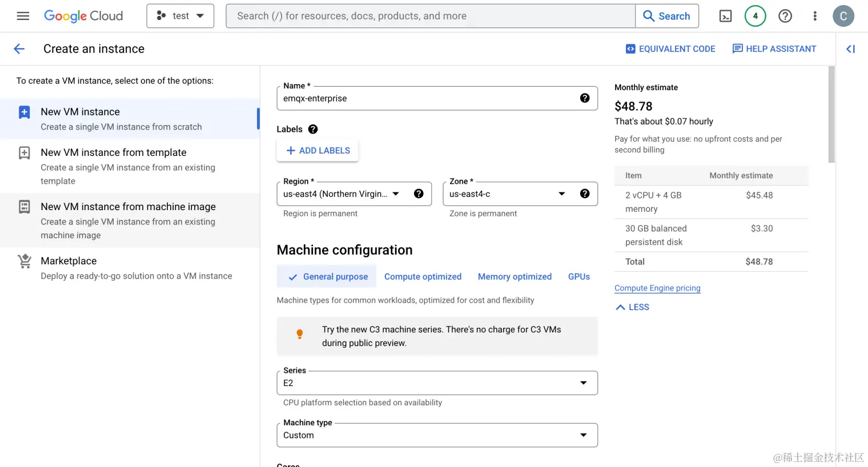
Task: Click the Zone is permanent hint
Action: pyautogui.click(x=483, y=214)
